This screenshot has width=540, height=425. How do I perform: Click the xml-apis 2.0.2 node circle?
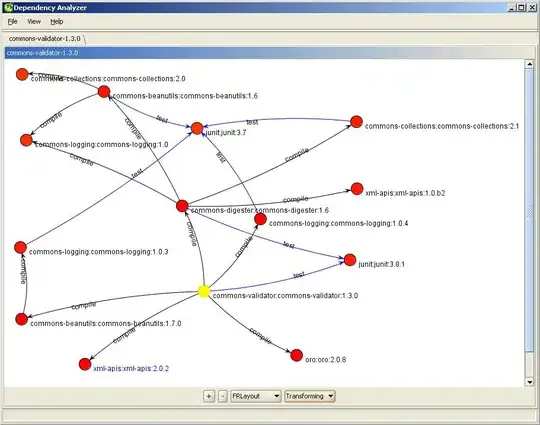point(85,364)
